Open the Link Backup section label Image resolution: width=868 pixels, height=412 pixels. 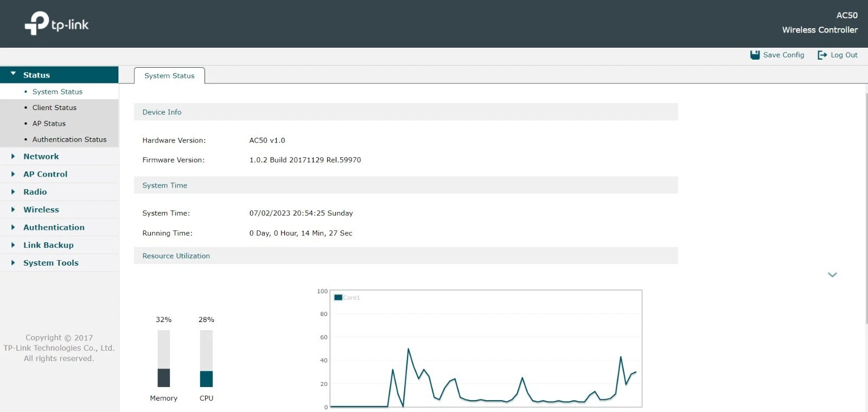(x=48, y=245)
